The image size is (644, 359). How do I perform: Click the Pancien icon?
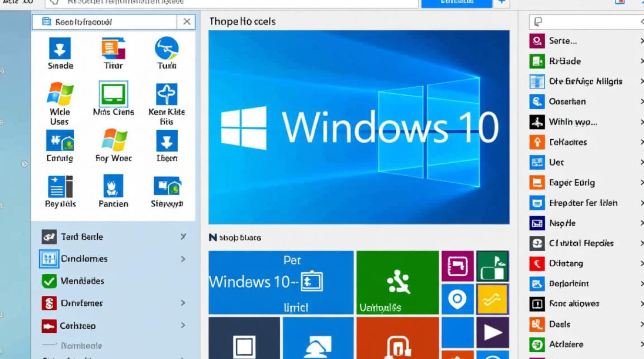[113, 186]
